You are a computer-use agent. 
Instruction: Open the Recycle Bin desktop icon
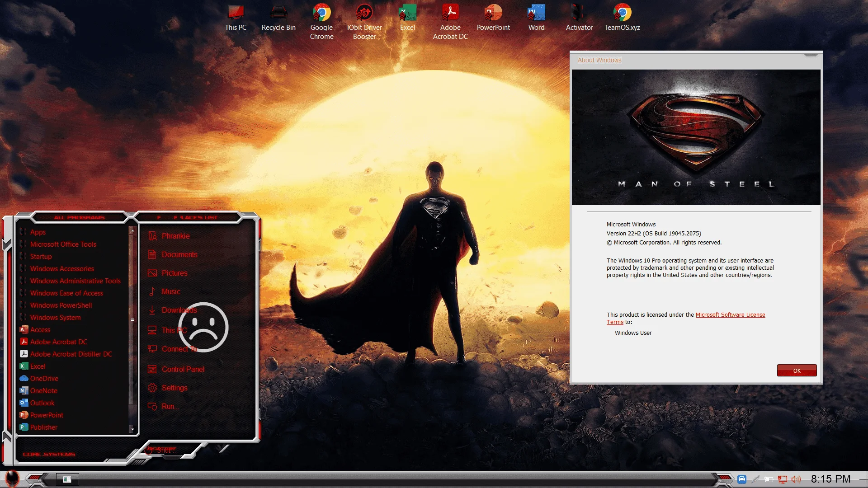[278, 18]
